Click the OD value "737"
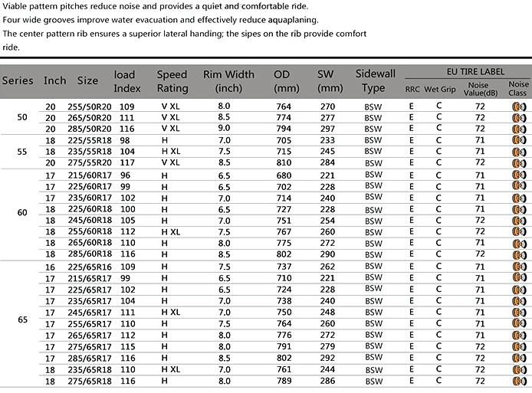Viewport: 532px width, 393px height. 284,267
